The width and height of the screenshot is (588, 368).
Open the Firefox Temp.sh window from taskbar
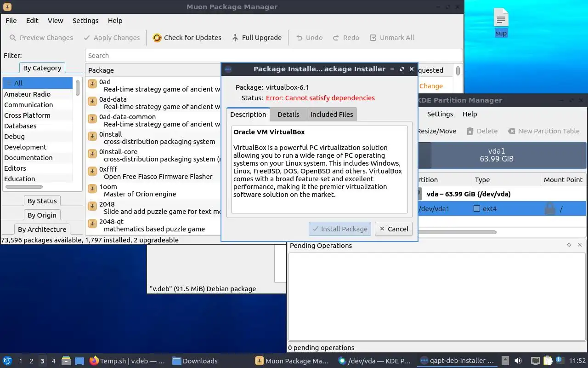[128, 361]
